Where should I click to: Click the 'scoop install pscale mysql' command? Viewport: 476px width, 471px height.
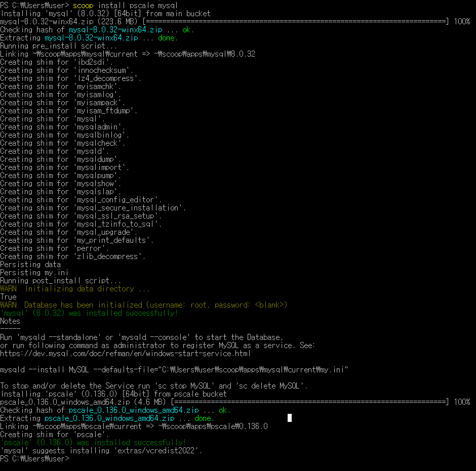coord(125,6)
